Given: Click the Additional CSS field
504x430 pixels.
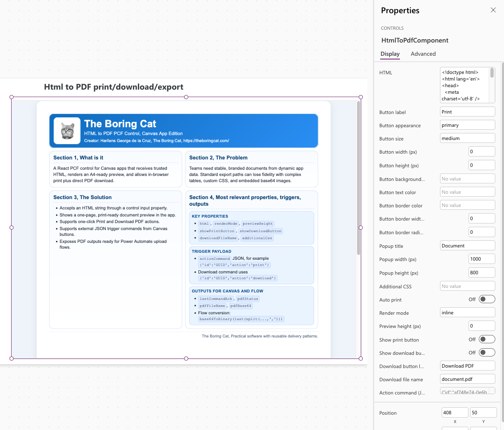Looking at the screenshot, I should click(468, 286).
